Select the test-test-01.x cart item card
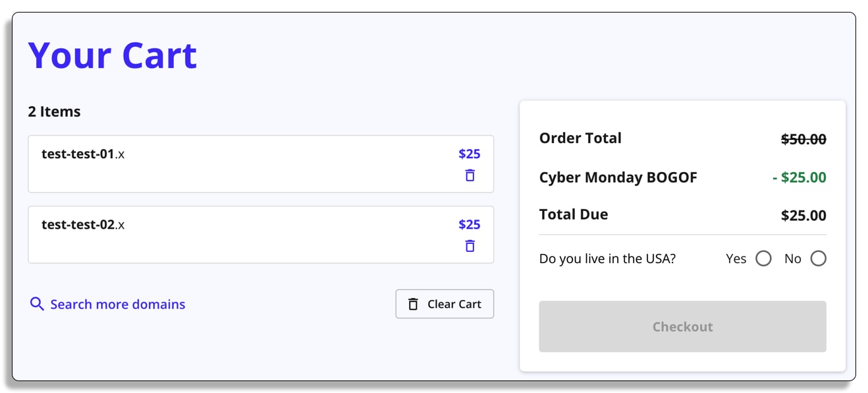868x393 pixels. [261, 164]
